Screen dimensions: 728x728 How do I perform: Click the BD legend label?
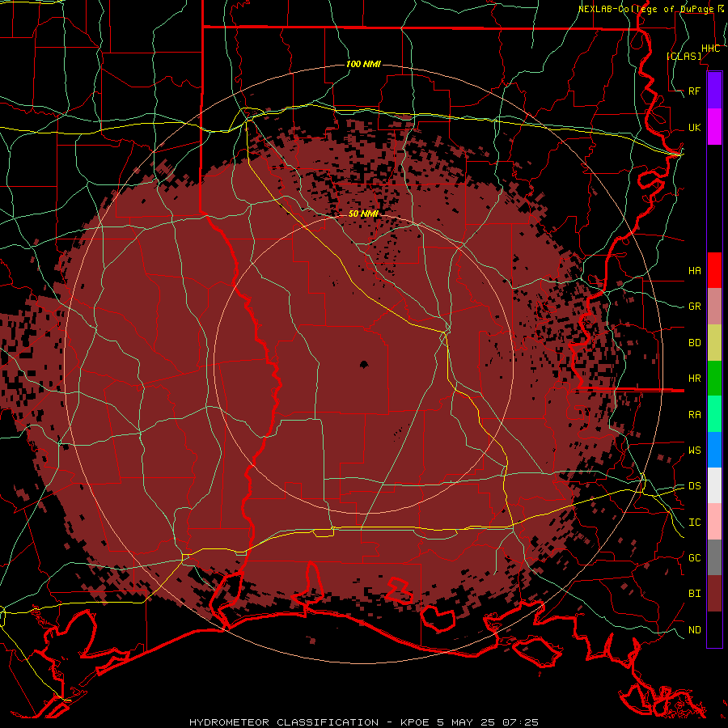point(695,343)
